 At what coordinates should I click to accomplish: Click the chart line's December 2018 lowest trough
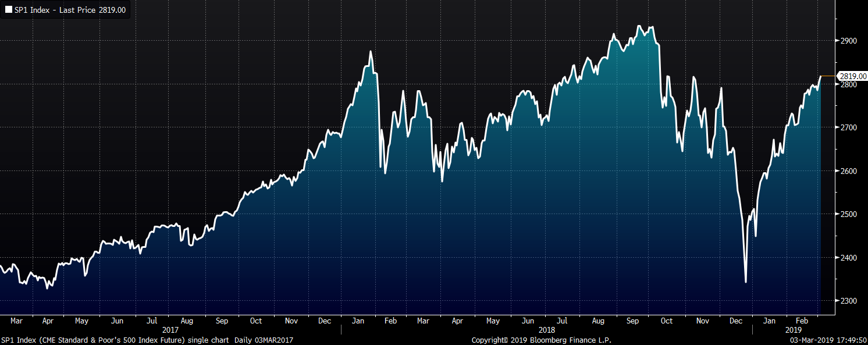(x=745, y=282)
